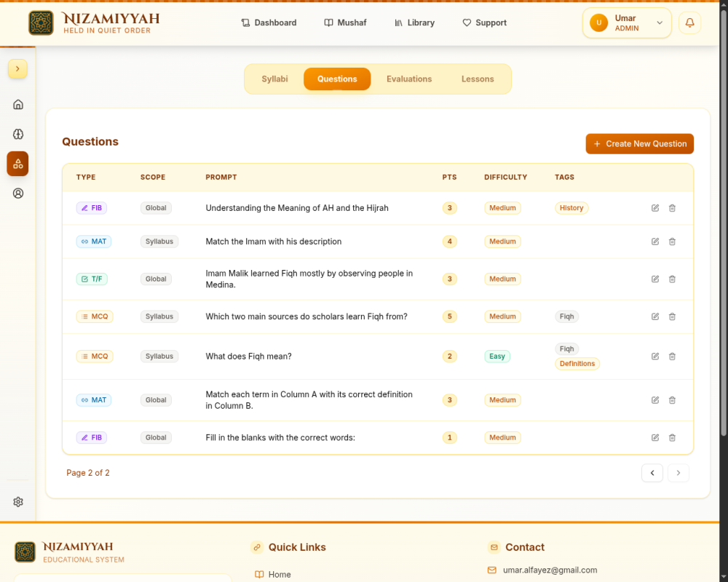The image size is (728, 582).
Task: Edit 'Which two main sources' question
Action: [x=655, y=316]
